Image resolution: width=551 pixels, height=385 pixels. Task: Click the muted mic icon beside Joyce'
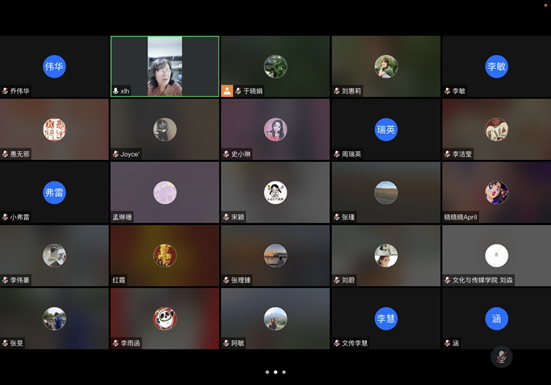coord(116,154)
